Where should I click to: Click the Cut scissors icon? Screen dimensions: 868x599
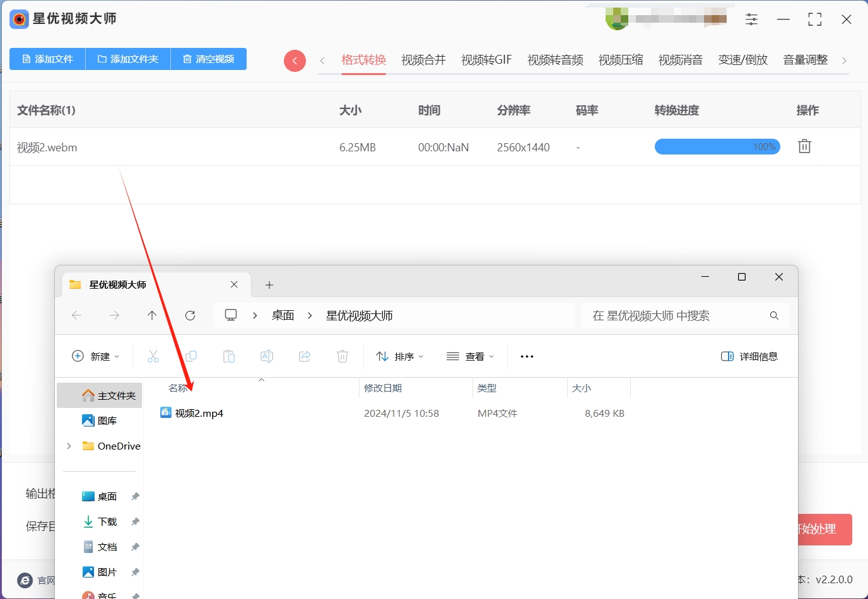pyautogui.click(x=153, y=356)
